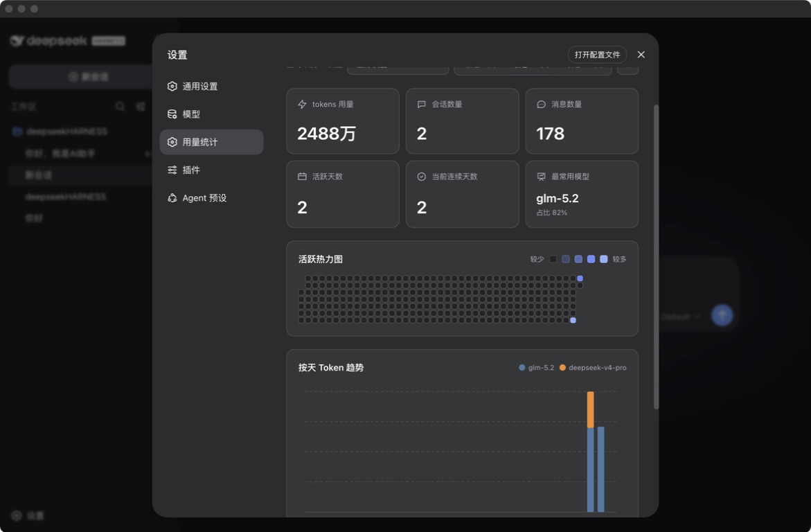Click the lightest heatmap legend swatch next to 较多
This screenshot has width=811, height=532.
coord(604,259)
